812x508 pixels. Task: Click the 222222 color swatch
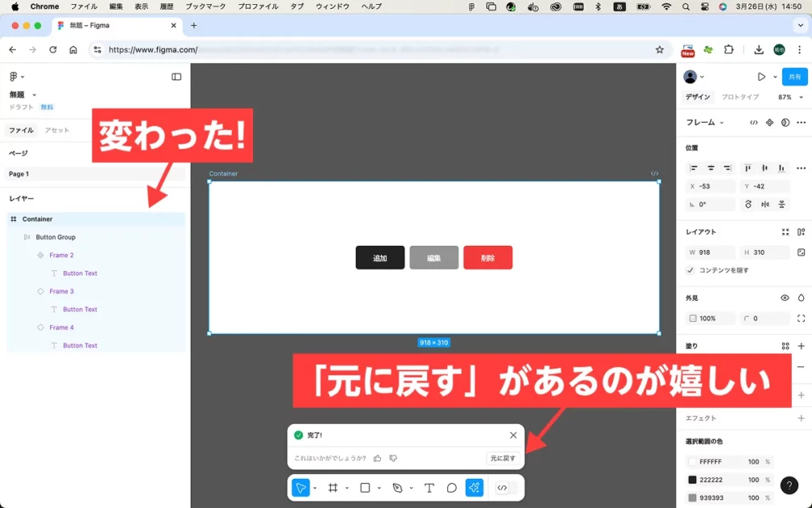tap(692, 480)
